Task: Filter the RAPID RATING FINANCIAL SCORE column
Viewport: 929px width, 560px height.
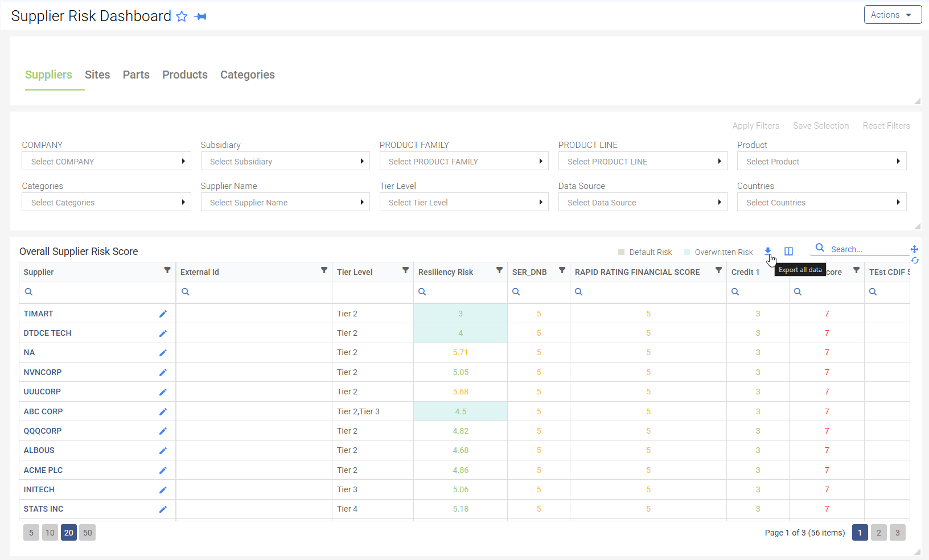Action: tap(718, 270)
